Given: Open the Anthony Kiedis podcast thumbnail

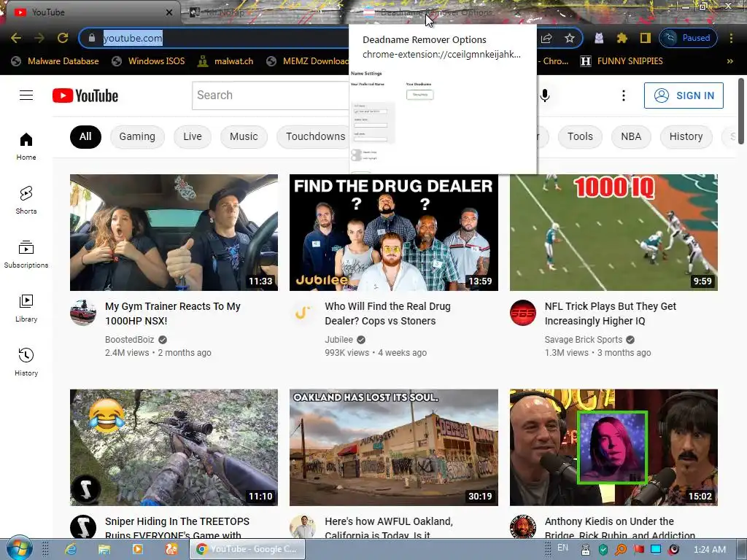Looking at the screenshot, I should click(614, 448).
